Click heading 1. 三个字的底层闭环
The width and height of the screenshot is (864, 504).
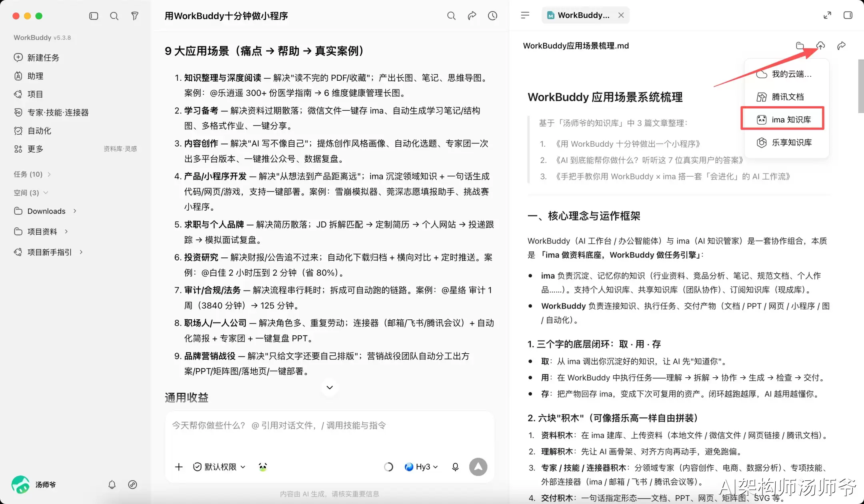click(594, 344)
